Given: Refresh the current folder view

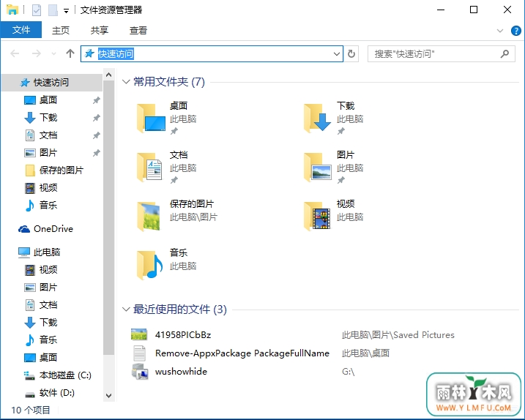Looking at the screenshot, I should coord(351,54).
